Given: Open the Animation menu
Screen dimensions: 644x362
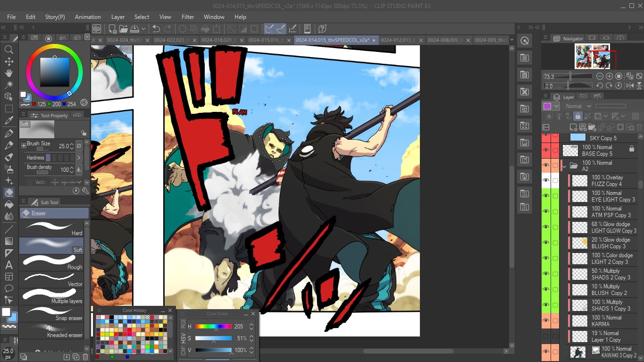Looking at the screenshot, I should (88, 17).
